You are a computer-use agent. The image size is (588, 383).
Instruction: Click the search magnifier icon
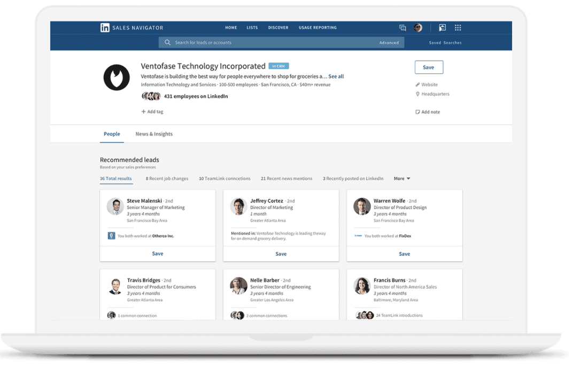(167, 42)
